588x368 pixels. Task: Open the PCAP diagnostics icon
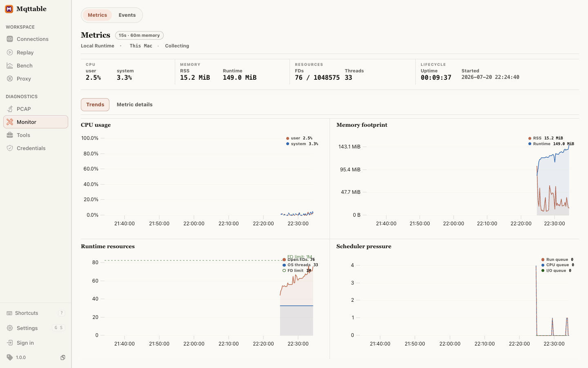tap(10, 109)
